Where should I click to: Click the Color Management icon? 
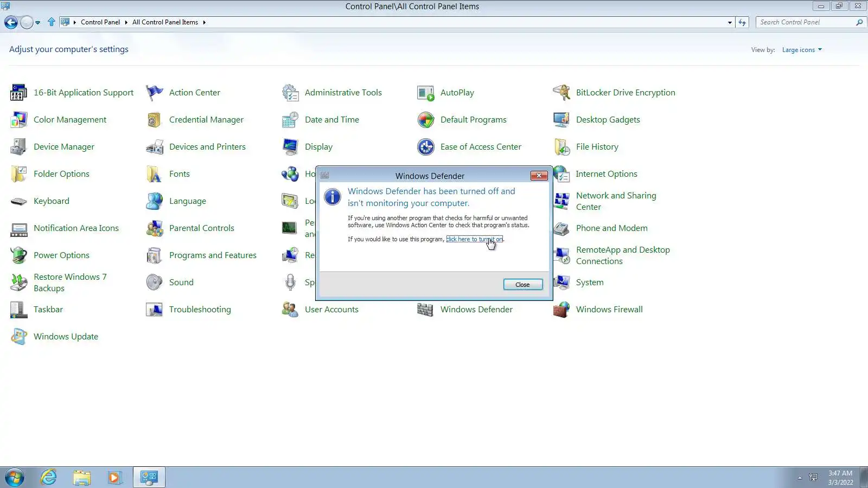[18, 120]
